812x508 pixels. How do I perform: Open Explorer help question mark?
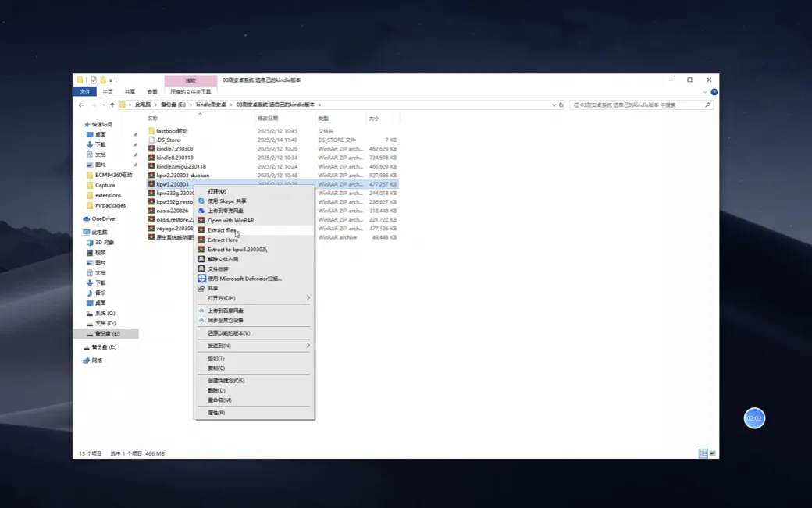(x=714, y=92)
